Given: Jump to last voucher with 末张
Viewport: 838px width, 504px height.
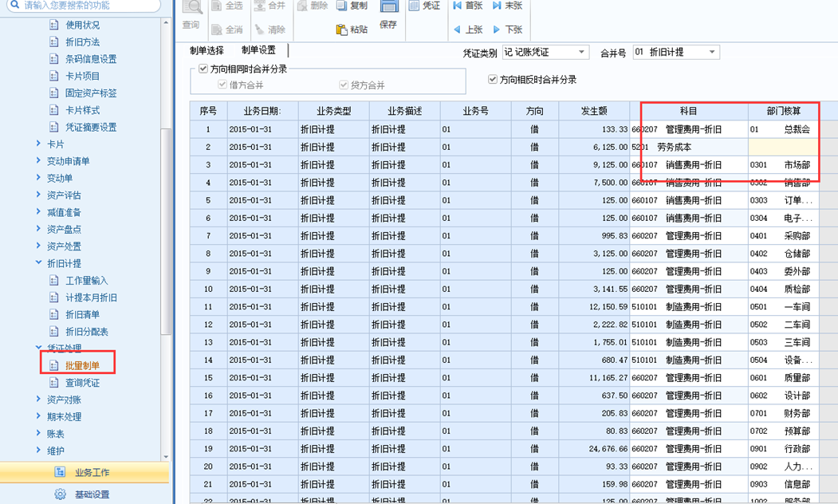Looking at the screenshot, I should click(x=507, y=6).
